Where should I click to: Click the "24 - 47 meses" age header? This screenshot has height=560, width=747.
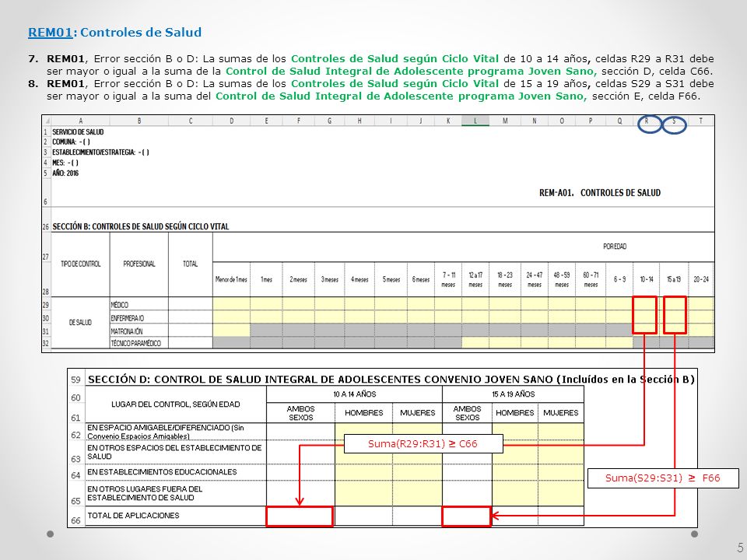pyautogui.click(x=535, y=279)
